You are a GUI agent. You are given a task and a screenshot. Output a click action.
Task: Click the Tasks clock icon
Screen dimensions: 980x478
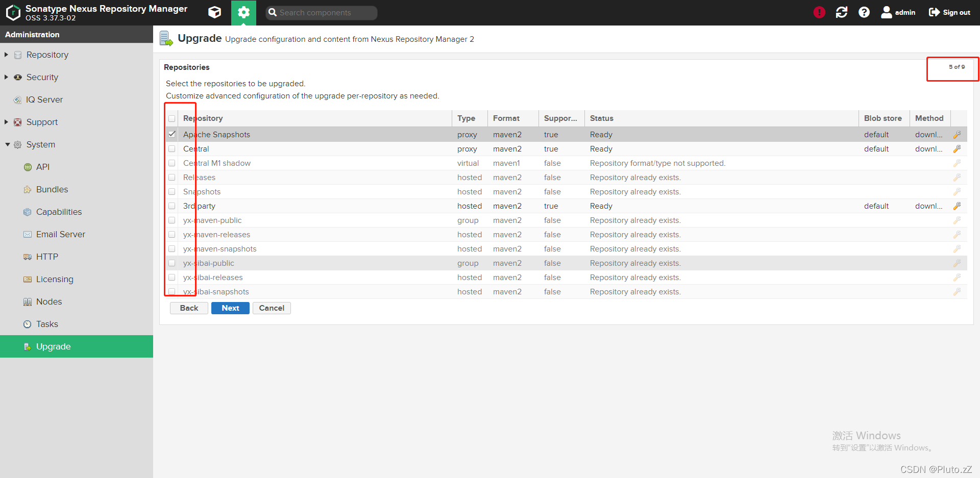(28, 324)
